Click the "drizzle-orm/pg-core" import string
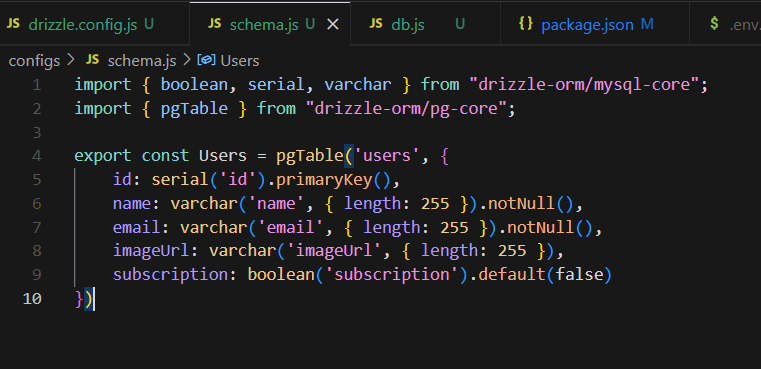Screen dimensions: 761x369 click(407, 109)
